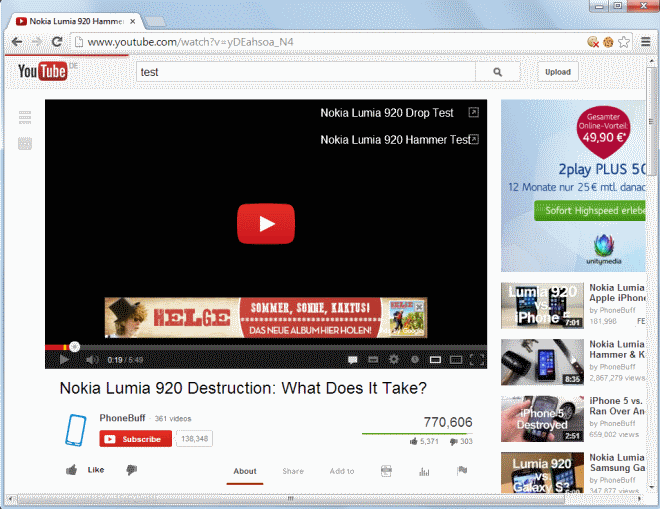Toggle captions icon in the player
Viewport: 660px width, 509px height.
point(373,360)
